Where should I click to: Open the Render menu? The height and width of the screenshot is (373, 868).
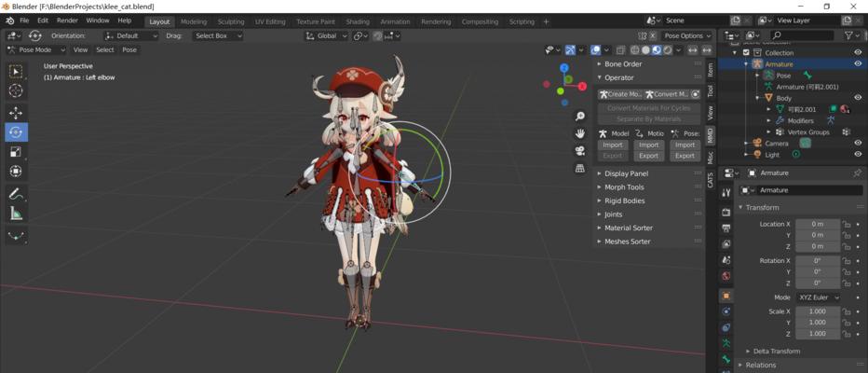click(x=68, y=21)
